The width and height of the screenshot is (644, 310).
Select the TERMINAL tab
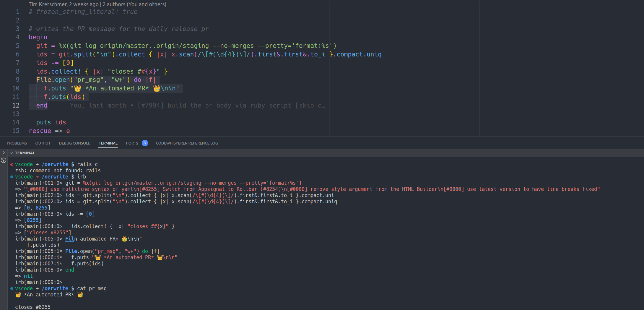point(108,143)
